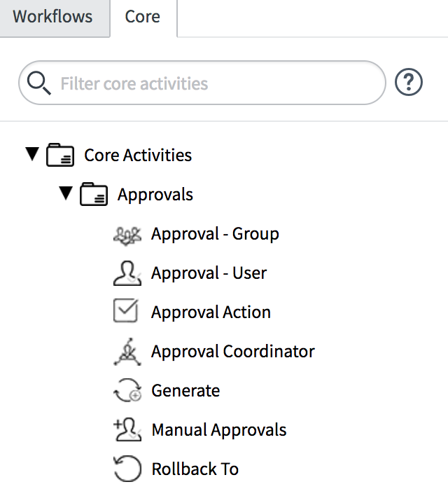Viewport: 448px width, 489px height.
Task: Focus the Filter core activities field
Action: click(202, 83)
